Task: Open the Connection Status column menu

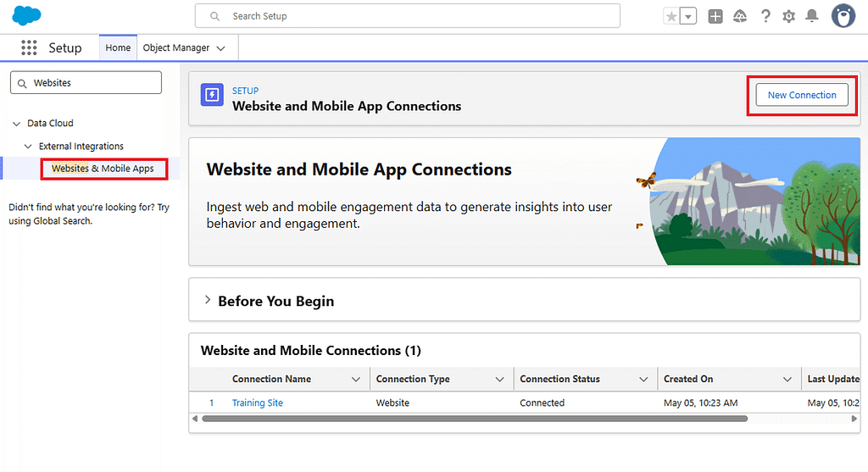Action: (643, 380)
